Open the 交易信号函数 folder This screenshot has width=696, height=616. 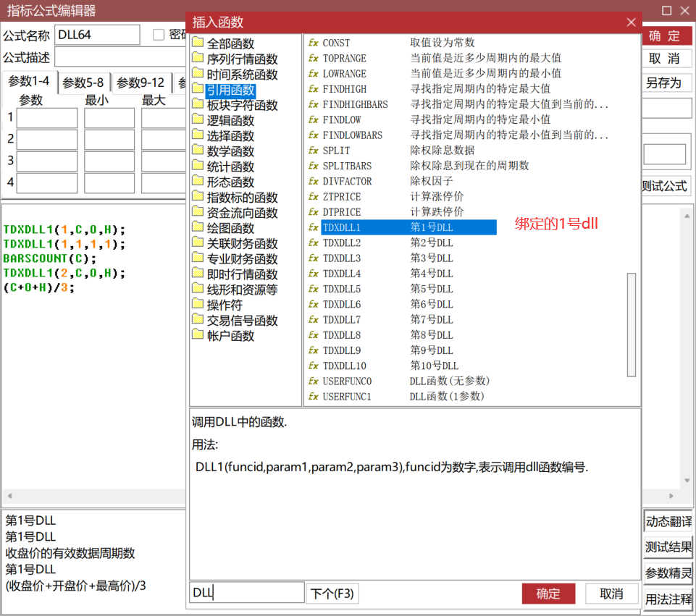(235, 320)
